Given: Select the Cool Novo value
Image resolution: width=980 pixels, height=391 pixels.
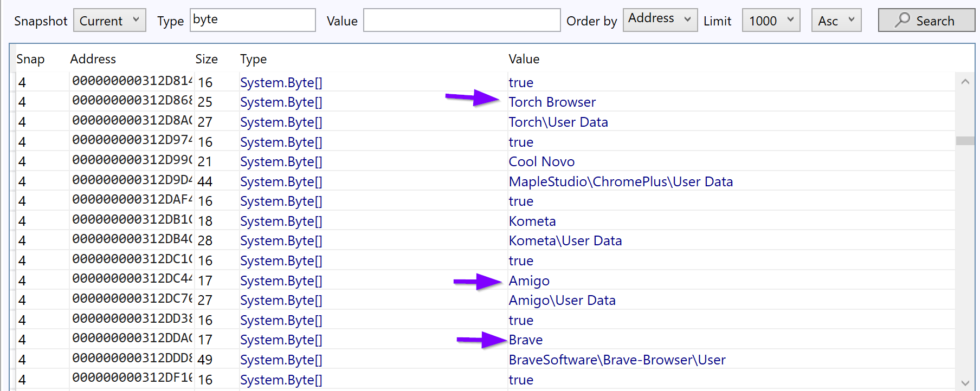Looking at the screenshot, I should (541, 161).
